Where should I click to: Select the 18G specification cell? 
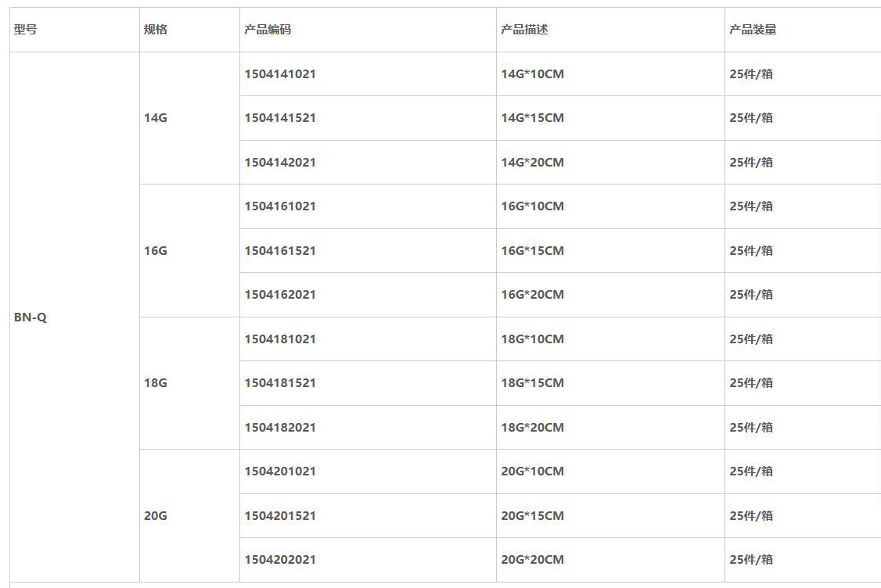click(x=156, y=383)
